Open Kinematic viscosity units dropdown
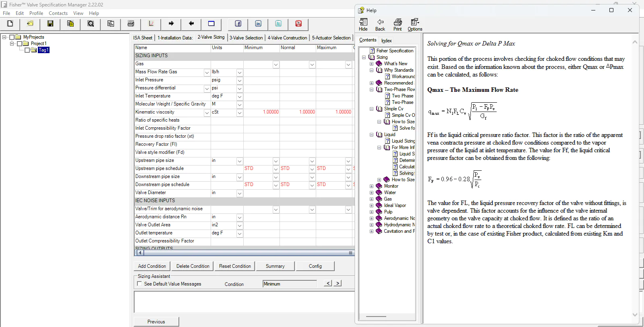This screenshot has height=327, width=644. click(x=240, y=113)
